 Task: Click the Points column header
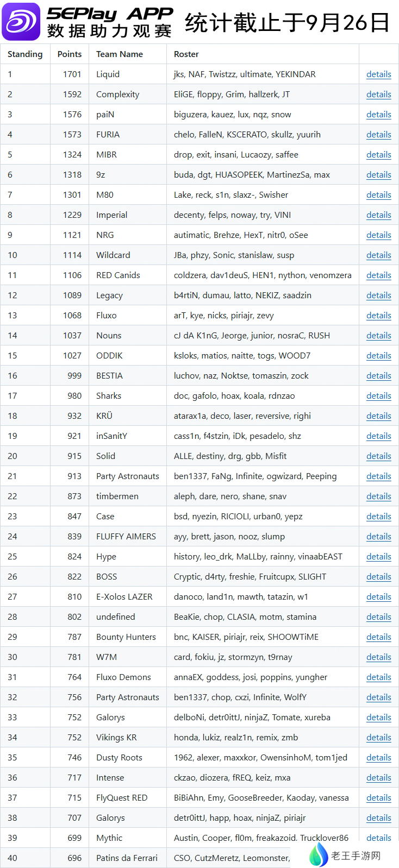[70, 54]
